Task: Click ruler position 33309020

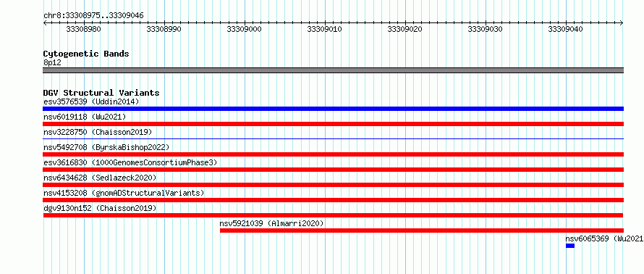Action: [x=405, y=29]
